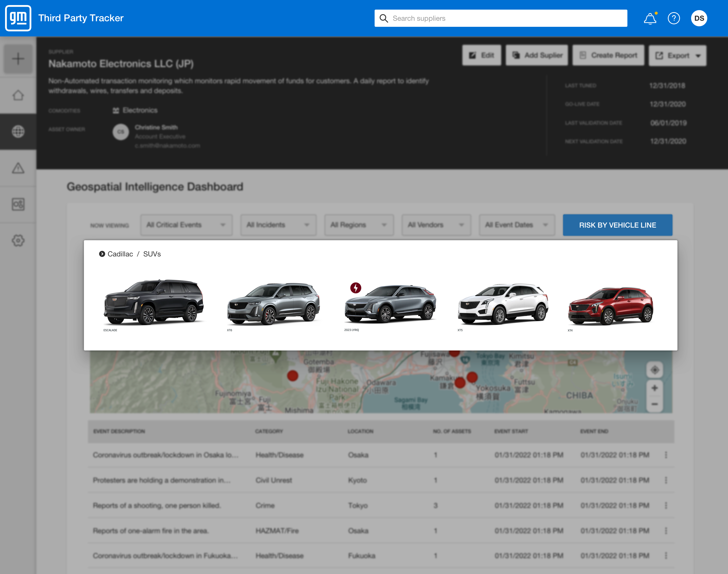Click the SUVs breadcrumb link
728x574 pixels.
point(152,254)
